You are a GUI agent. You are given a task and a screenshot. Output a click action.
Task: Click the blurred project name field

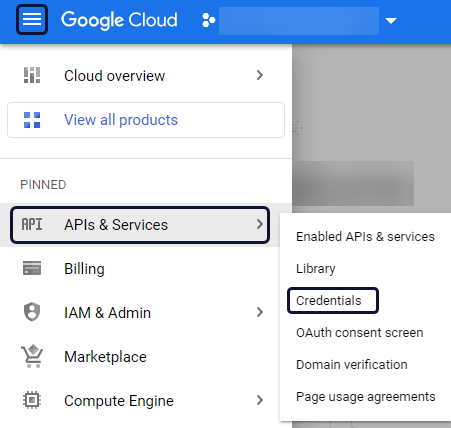click(299, 21)
